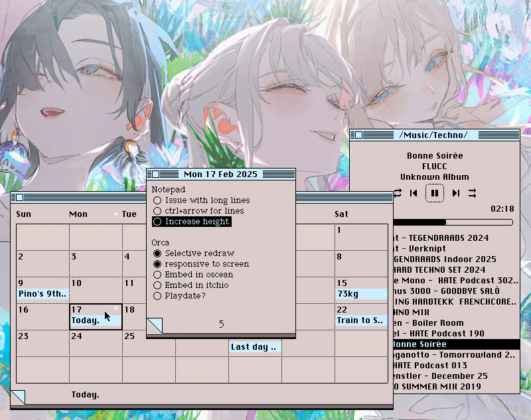Click the /Music/Techno/ title bar
The width and height of the screenshot is (531, 420).
click(x=433, y=135)
